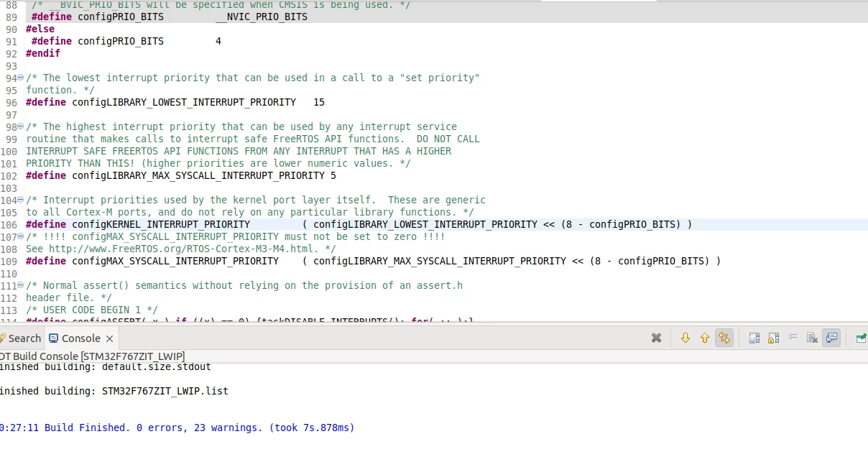The height and width of the screenshot is (457, 868).
Task: Collapse the comment fold at line 94
Action: [x=21, y=78]
